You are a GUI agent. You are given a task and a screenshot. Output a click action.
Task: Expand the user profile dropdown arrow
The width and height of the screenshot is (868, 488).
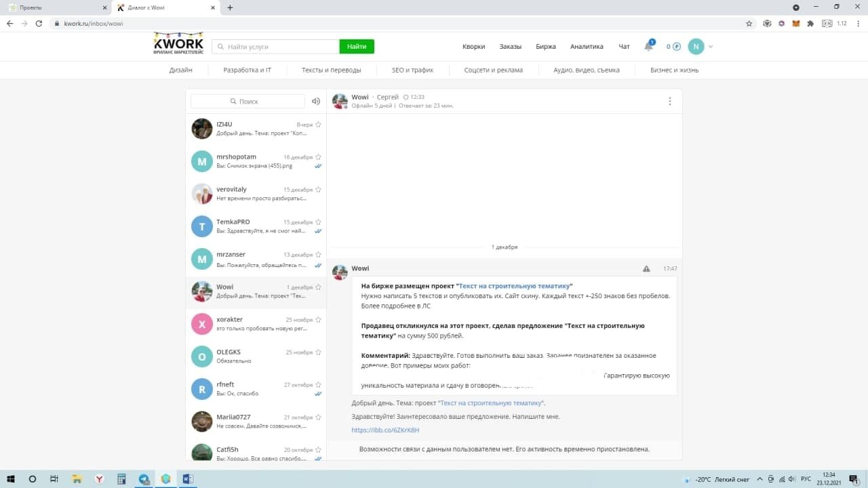click(x=711, y=47)
